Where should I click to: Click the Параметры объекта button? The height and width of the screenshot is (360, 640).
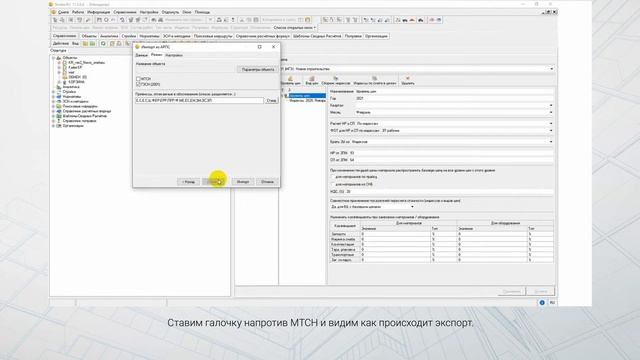coord(258,70)
